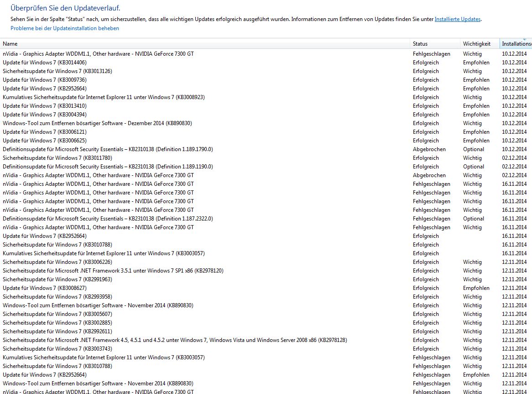Sort by Installationsdatum column header
Screen dimensions: 532x394
(x=516, y=44)
